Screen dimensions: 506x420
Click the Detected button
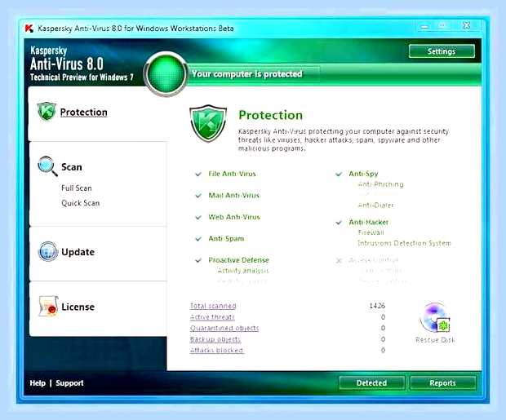pos(372,383)
